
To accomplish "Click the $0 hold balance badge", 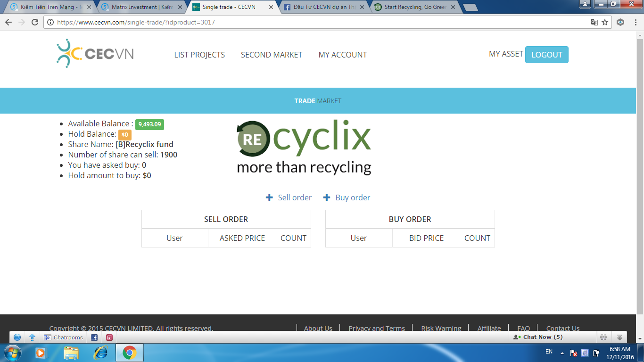I will pos(124,135).
